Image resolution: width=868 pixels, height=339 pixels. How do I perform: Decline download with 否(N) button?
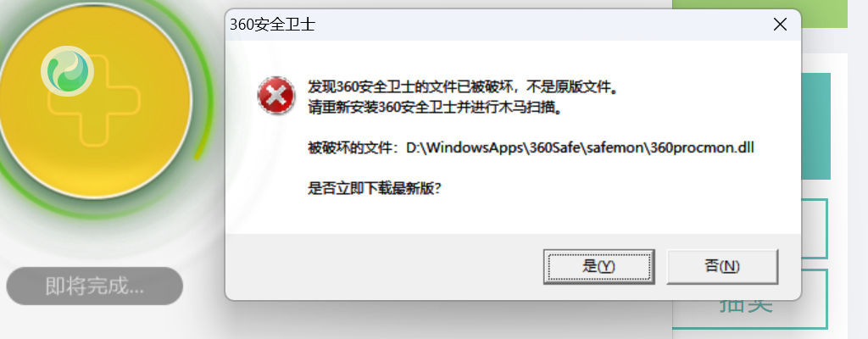click(722, 266)
